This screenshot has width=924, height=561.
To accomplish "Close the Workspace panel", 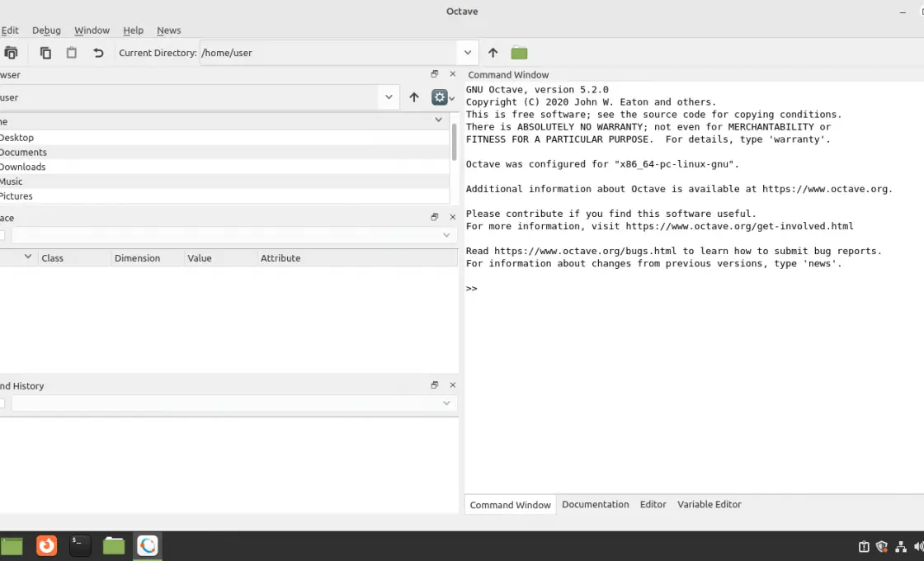I will [453, 217].
